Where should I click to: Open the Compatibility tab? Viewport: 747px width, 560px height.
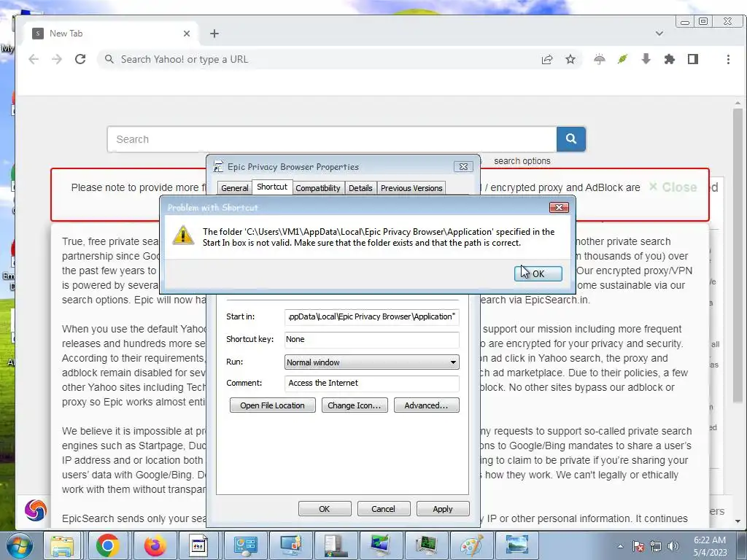tap(318, 188)
